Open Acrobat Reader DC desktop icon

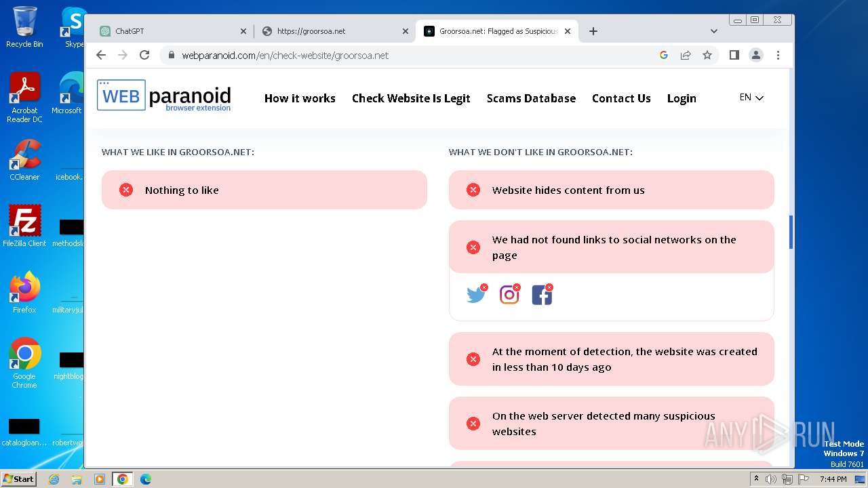[x=24, y=98]
